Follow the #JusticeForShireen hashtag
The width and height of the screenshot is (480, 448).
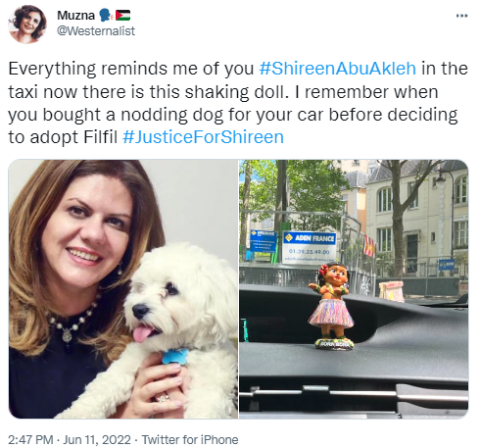pyautogui.click(x=203, y=137)
